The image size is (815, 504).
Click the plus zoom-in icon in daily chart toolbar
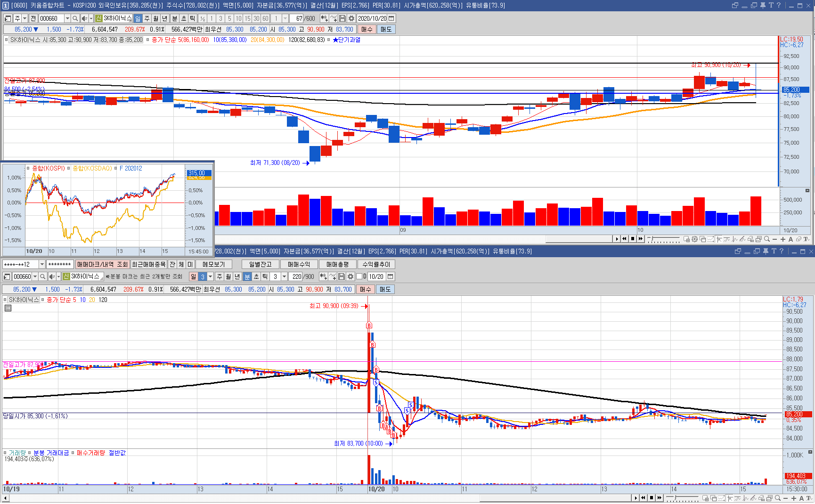click(x=783, y=239)
